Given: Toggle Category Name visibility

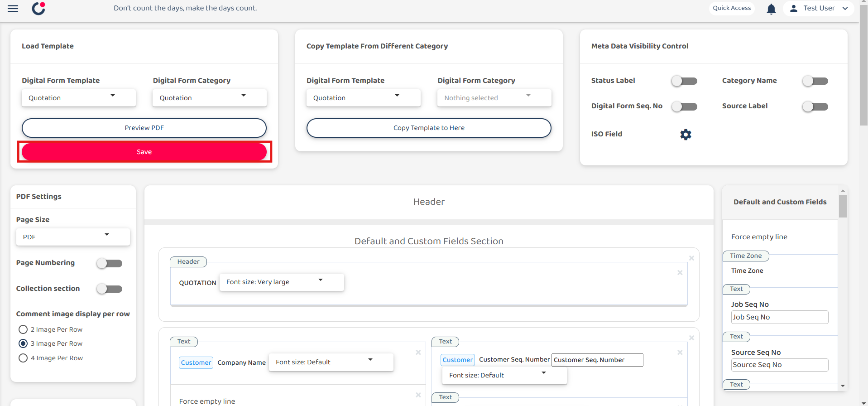Looking at the screenshot, I should click(x=815, y=81).
